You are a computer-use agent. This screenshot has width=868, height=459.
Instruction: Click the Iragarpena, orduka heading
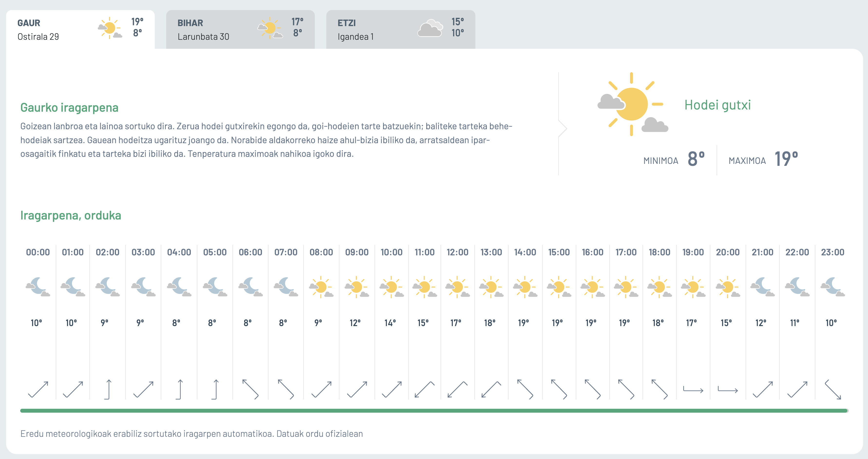point(71,216)
